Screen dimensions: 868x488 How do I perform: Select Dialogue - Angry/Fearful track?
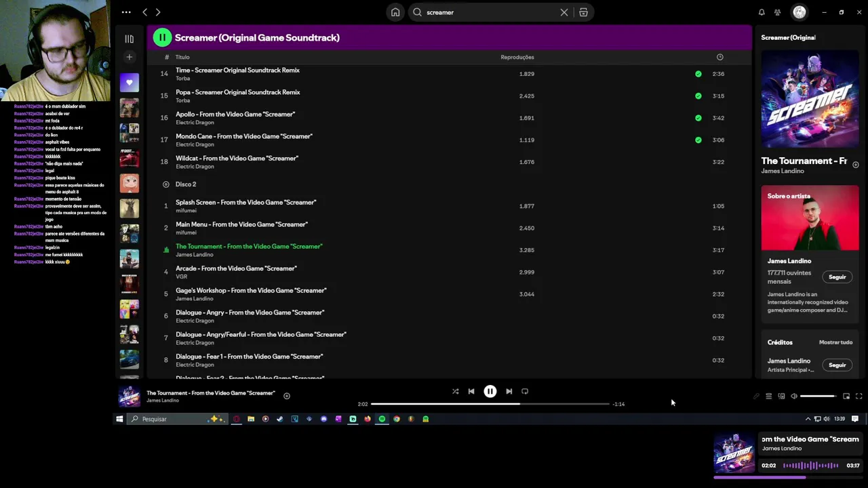point(449,338)
